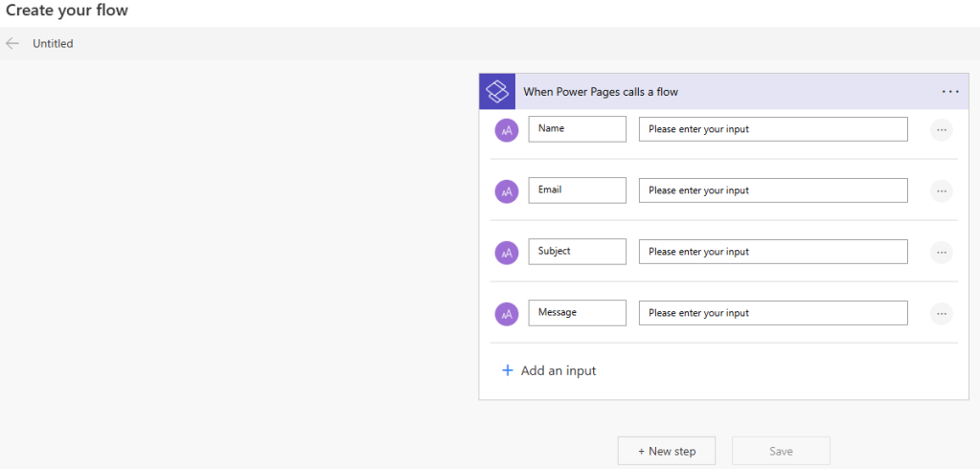Click the Email input value field
The image size is (980, 469).
pos(772,190)
